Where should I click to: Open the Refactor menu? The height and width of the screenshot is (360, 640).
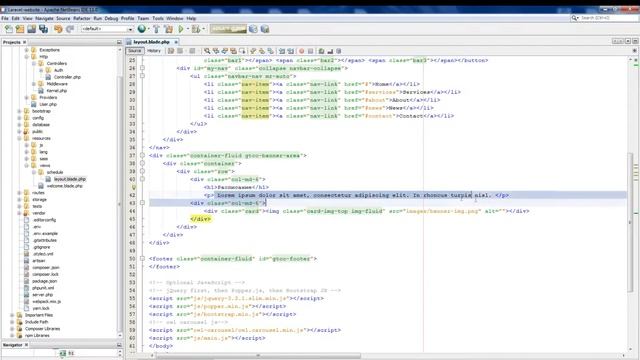82,18
